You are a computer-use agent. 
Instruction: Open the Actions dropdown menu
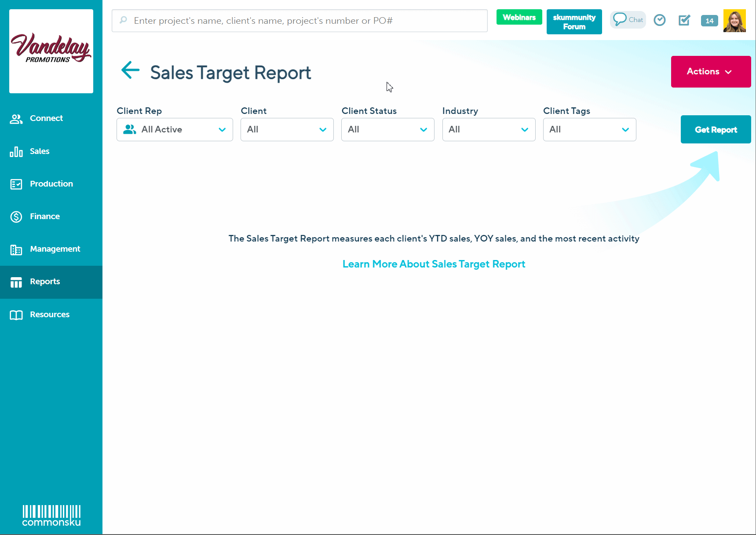(x=710, y=72)
